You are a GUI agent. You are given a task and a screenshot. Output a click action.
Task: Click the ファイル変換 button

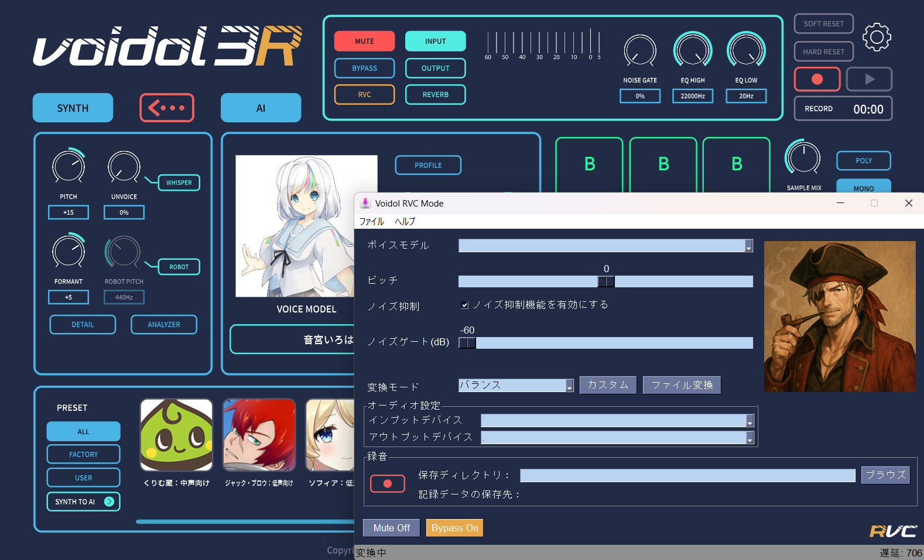pos(682,385)
